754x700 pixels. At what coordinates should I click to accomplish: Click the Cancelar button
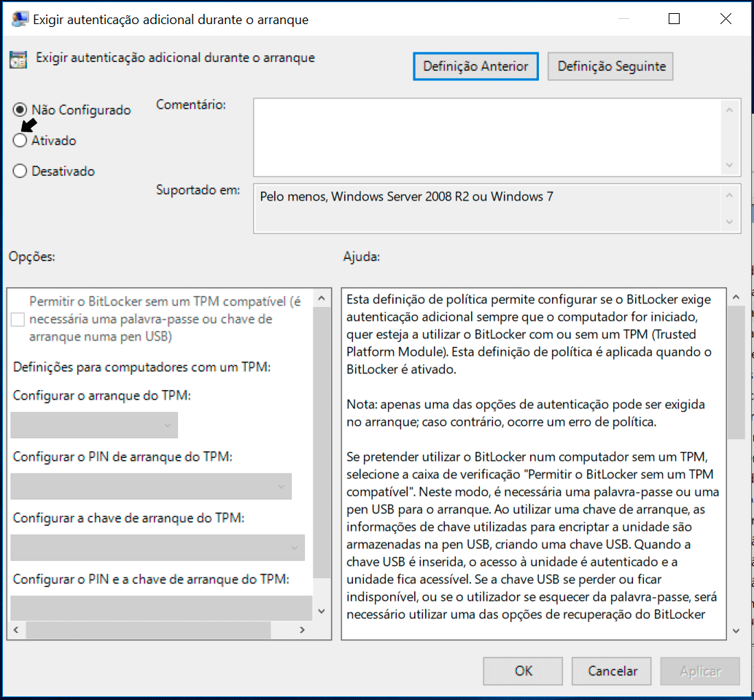(x=612, y=671)
